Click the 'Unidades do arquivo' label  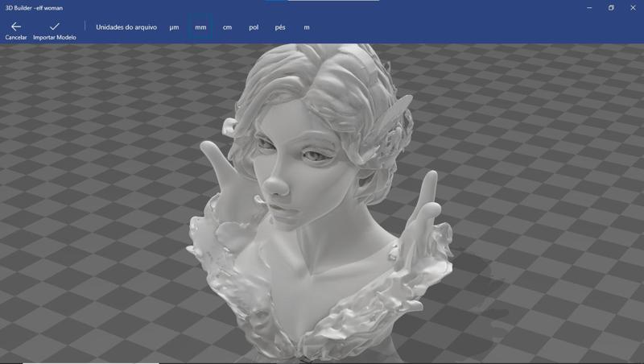click(126, 27)
